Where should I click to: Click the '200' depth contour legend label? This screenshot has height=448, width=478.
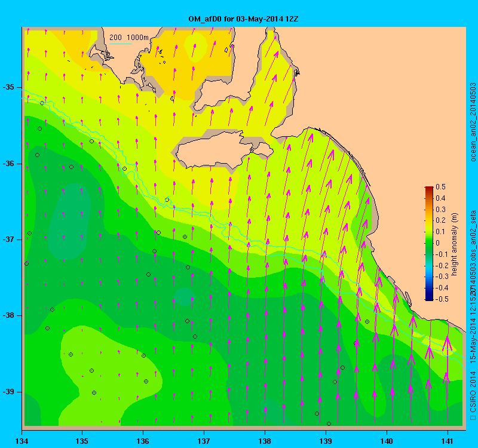click(115, 38)
